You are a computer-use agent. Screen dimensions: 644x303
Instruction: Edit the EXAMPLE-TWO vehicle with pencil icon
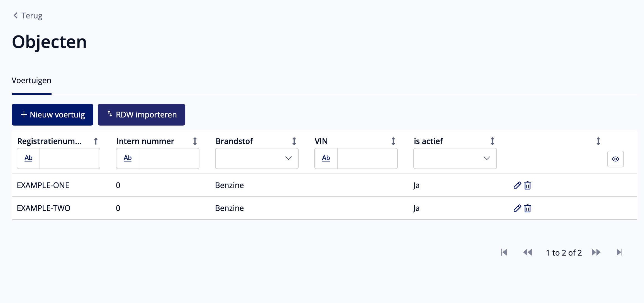point(517,208)
